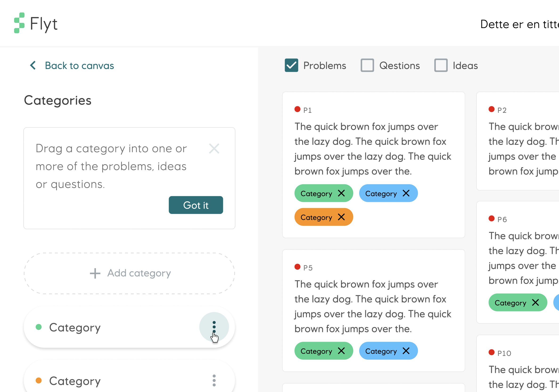Remove the orange Category tag from card P1
This screenshot has height=392, width=559.
pyautogui.click(x=342, y=217)
